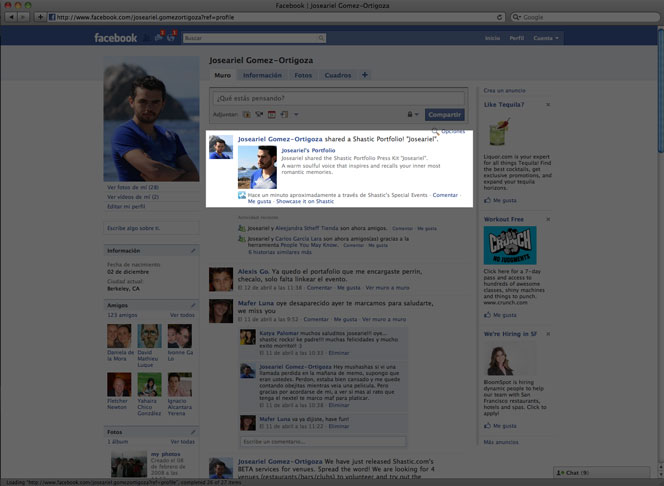
Task: Attach a photo using the photo icon
Action: tap(246, 114)
